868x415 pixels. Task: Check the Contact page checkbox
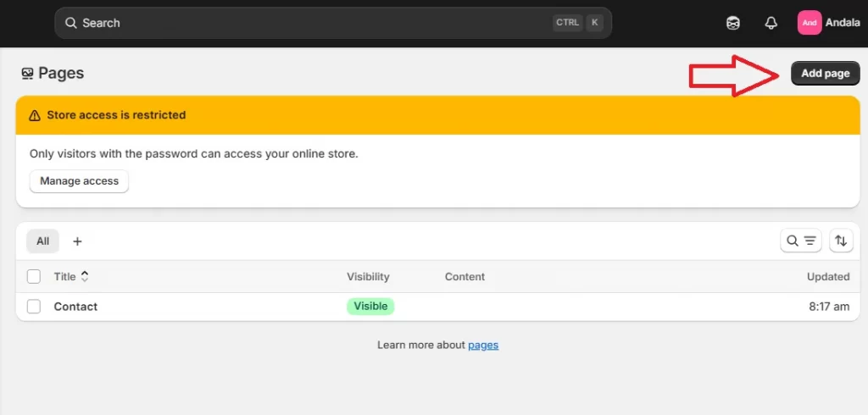[x=34, y=307]
